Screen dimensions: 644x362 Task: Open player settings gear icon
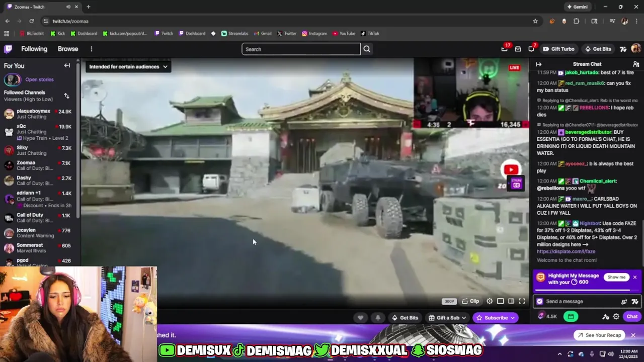490,301
